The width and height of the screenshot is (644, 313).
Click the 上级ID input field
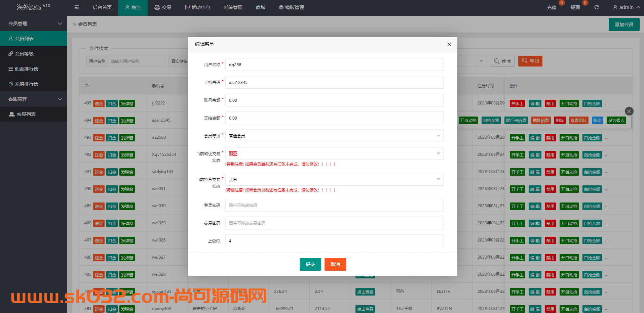tap(334, 241)
